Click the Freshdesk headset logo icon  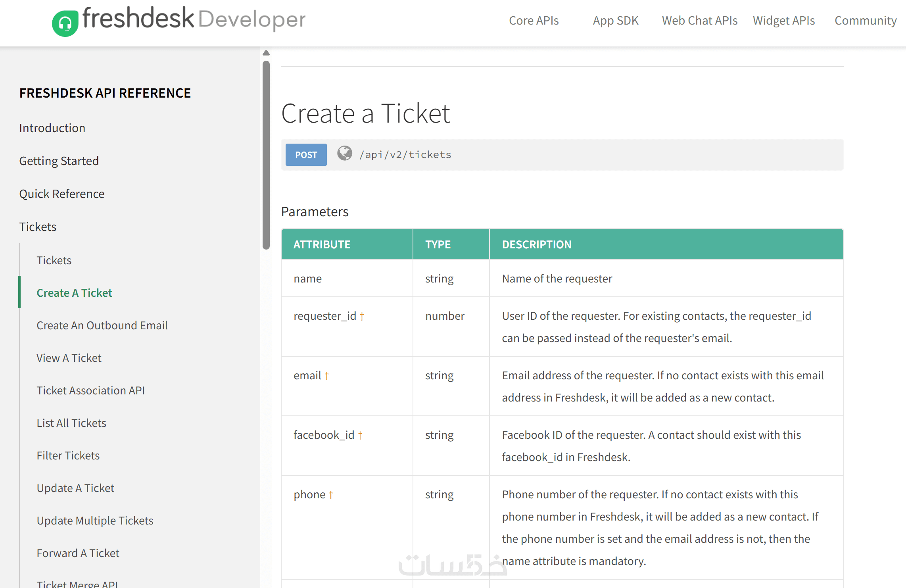65,23
